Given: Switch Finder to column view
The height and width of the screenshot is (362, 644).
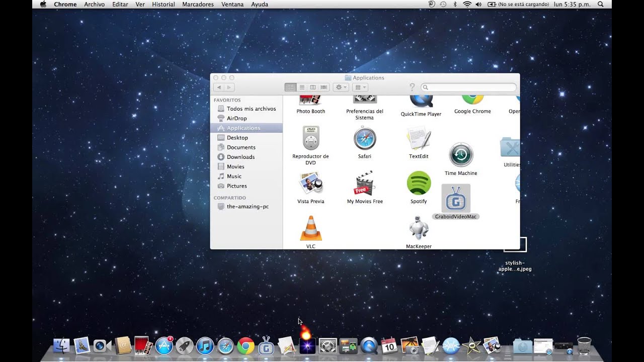Looking at the screenshot, I should click(x=313, y=87).
